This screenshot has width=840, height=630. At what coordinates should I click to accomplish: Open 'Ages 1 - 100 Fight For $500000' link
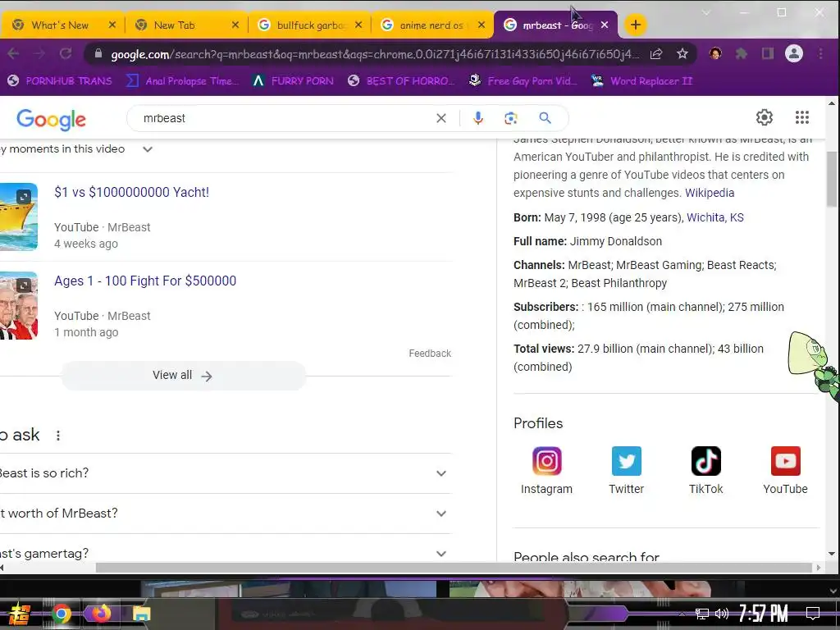pos(145,281)
